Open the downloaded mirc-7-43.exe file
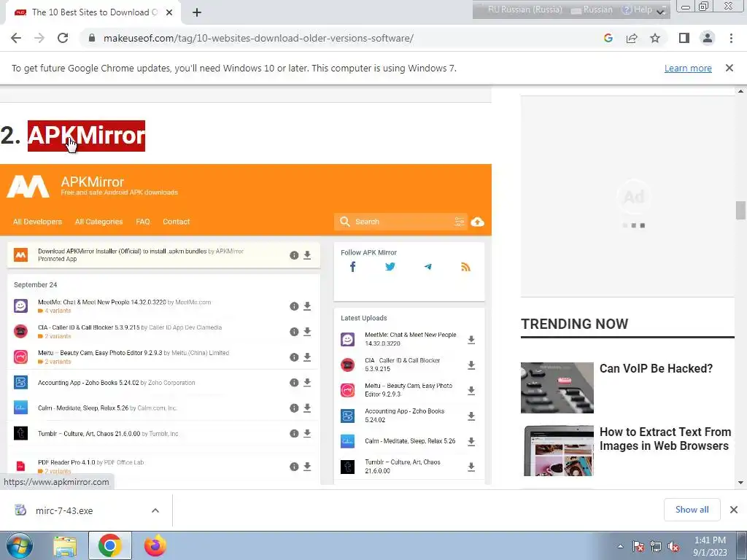747x560 pixels. click(64, 510)
